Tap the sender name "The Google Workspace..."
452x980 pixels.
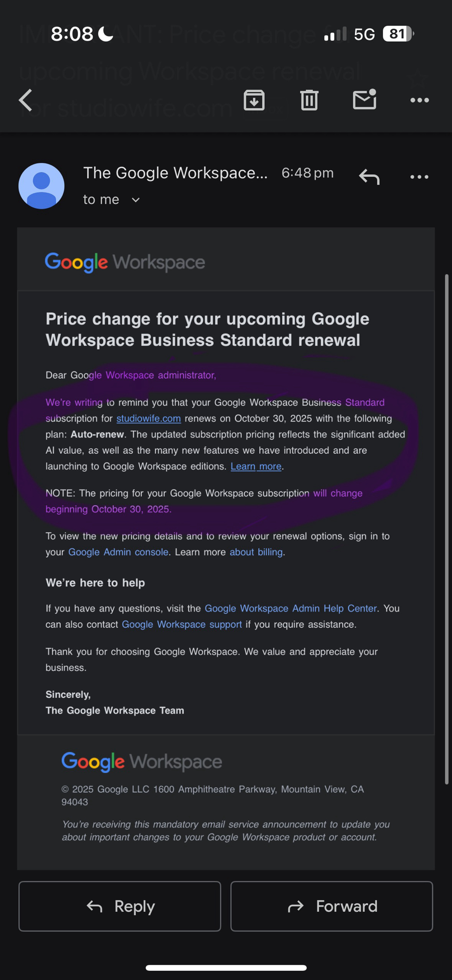[175, 173]
